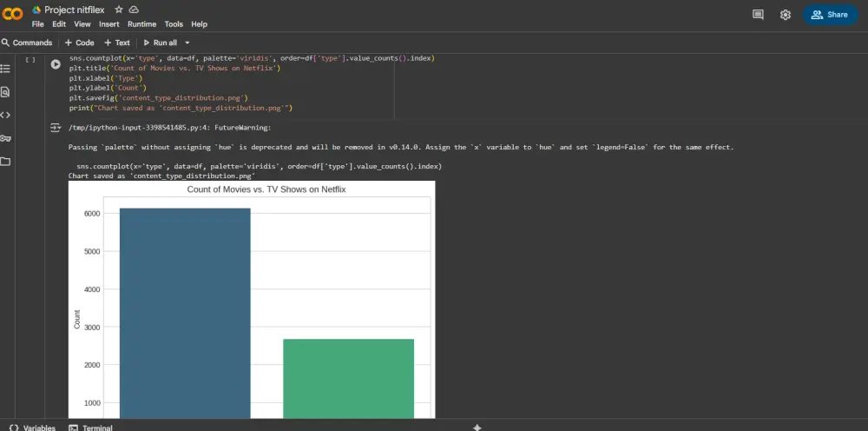This screenshot has height=431, width=868.
Task: Open the Edit menu
Action: point(59,24)
